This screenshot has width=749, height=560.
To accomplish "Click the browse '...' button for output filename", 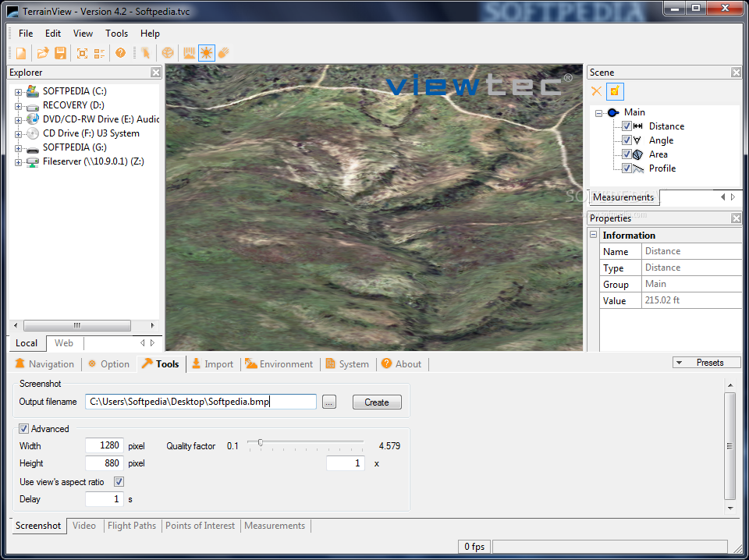I will pyautogui.click(x=329, y=402).
